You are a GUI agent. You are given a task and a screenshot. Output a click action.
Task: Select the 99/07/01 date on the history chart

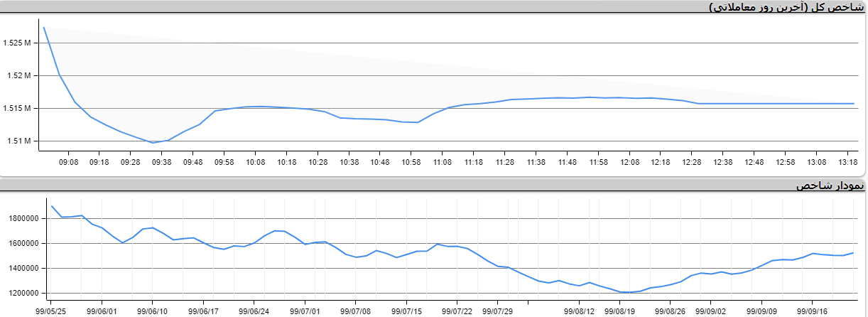[x=304, y=311]
